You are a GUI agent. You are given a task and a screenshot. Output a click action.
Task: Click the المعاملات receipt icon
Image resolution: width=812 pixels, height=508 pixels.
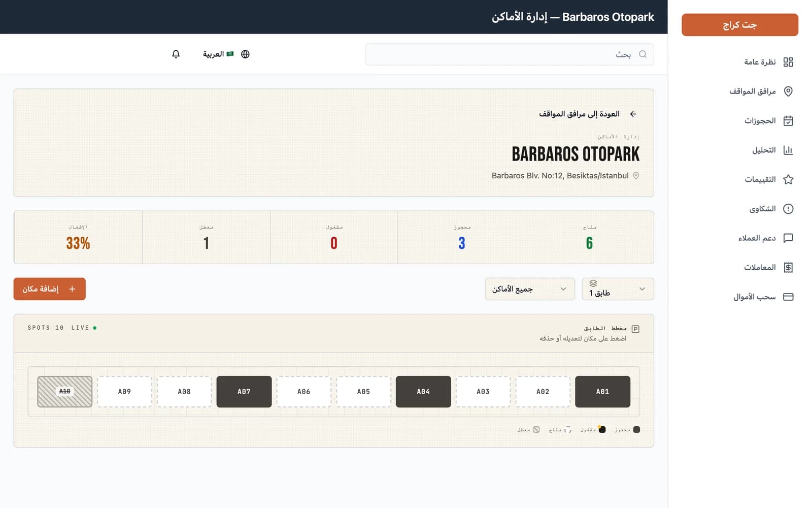[788, 267]
